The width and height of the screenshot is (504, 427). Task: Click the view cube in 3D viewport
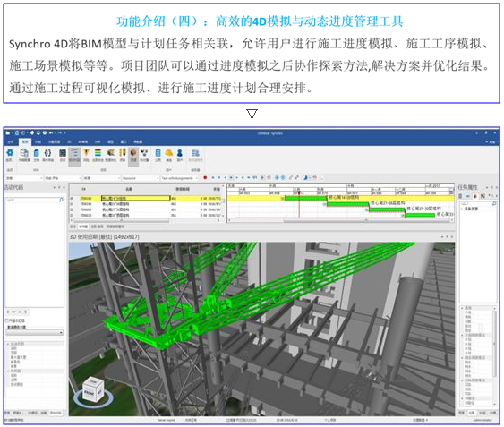pos(93,389)
